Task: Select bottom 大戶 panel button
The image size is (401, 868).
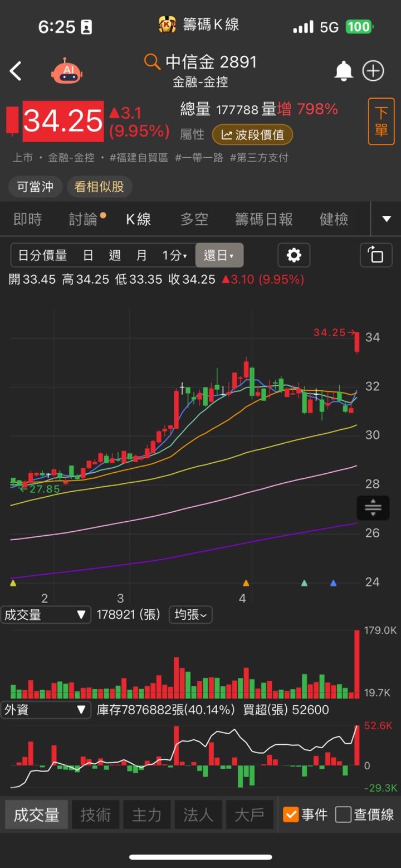Action: coord(250,814)
